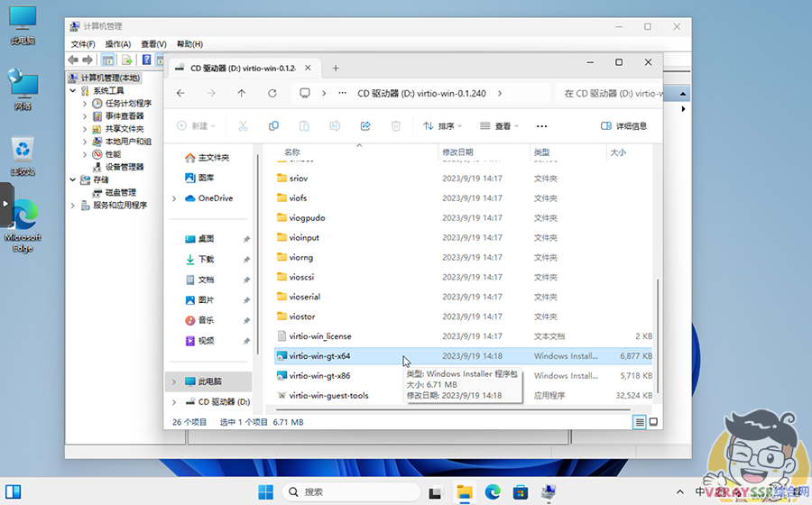Collapse the Storage node in Computer Management
Screen dimensions: 812x505
pyautogui.click(x=73, y=179)
